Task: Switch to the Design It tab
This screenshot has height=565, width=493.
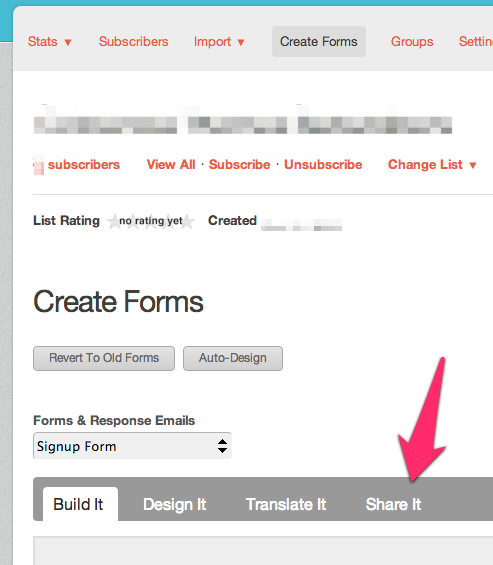Action: [174, 504]
